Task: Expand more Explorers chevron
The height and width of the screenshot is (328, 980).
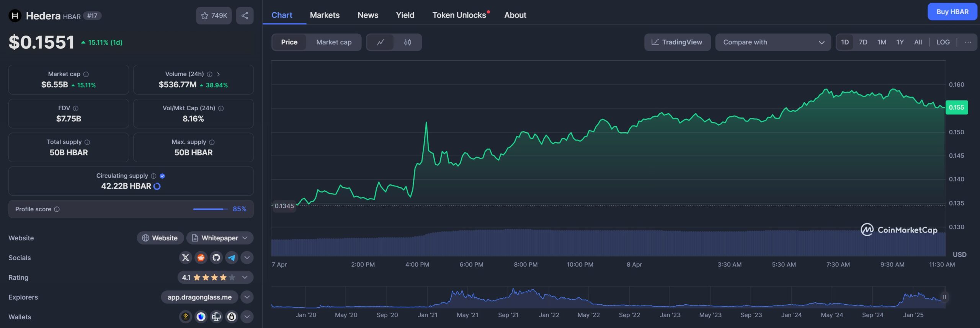Action: 247,297
